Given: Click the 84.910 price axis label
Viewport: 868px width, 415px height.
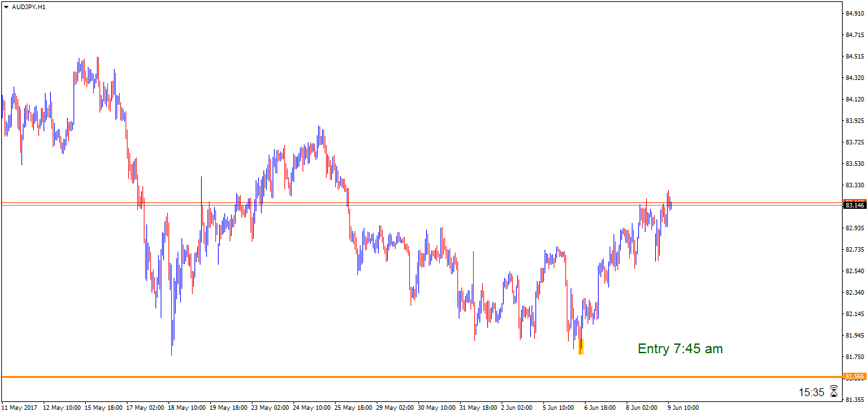Looking at the screenshot, I should [854, 13].
